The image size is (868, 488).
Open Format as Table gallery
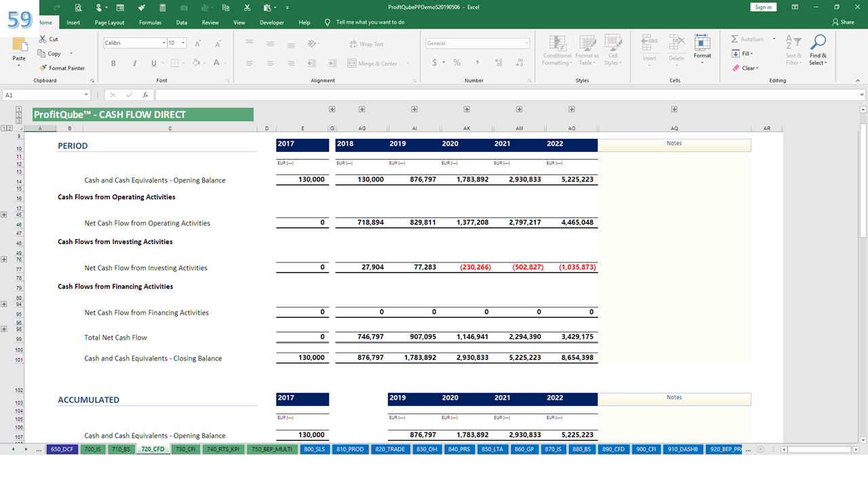coord(587,51)
